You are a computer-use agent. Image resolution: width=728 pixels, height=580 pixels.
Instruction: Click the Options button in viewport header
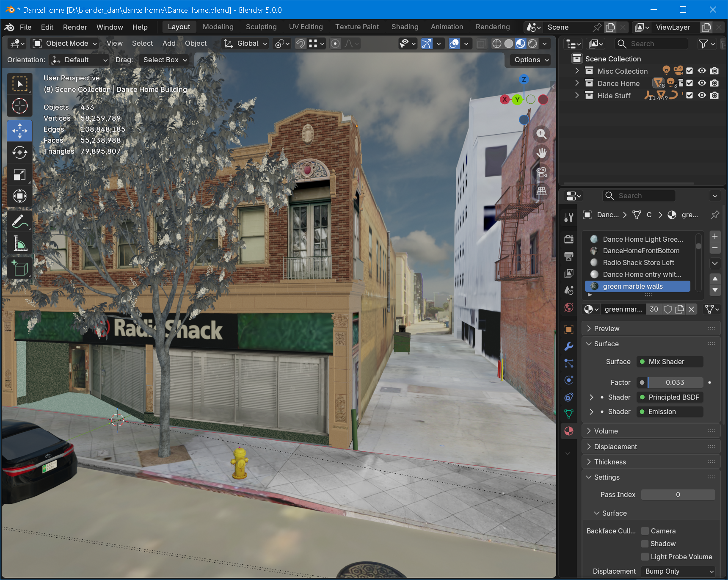(531, 60)
